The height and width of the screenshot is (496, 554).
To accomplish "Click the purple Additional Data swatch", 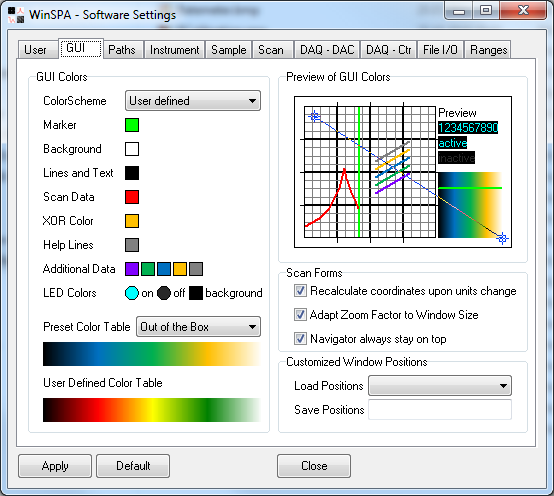I will coord(132,269).
